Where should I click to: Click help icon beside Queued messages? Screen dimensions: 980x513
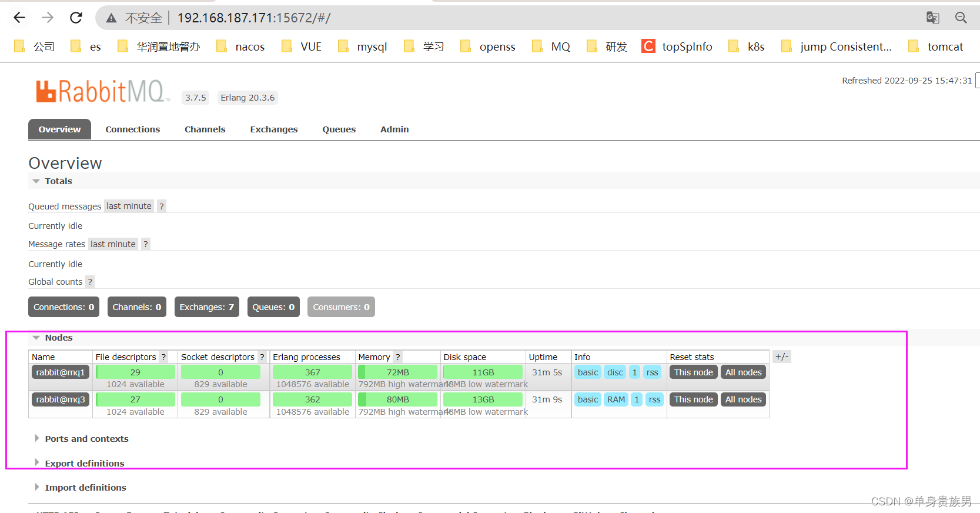[162, 206]
